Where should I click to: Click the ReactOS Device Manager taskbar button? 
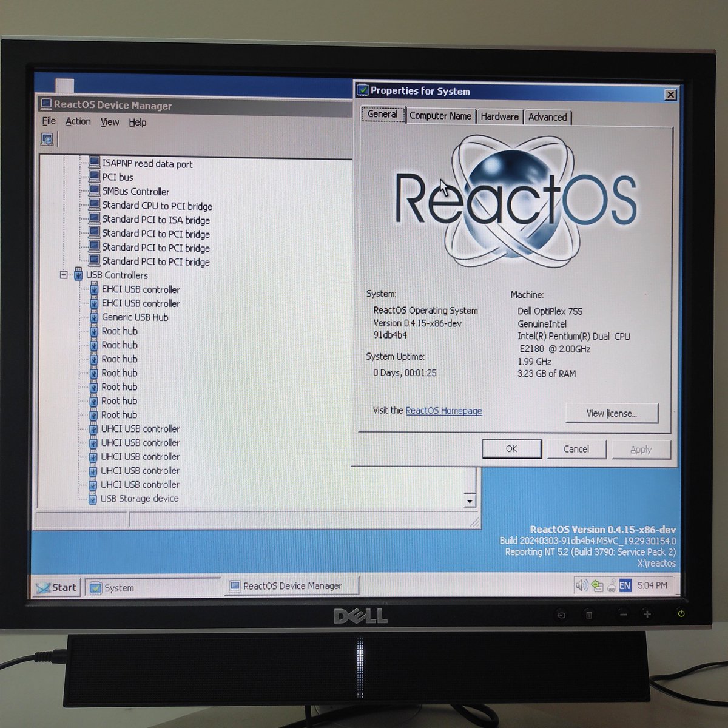click(x=292, y=586)
